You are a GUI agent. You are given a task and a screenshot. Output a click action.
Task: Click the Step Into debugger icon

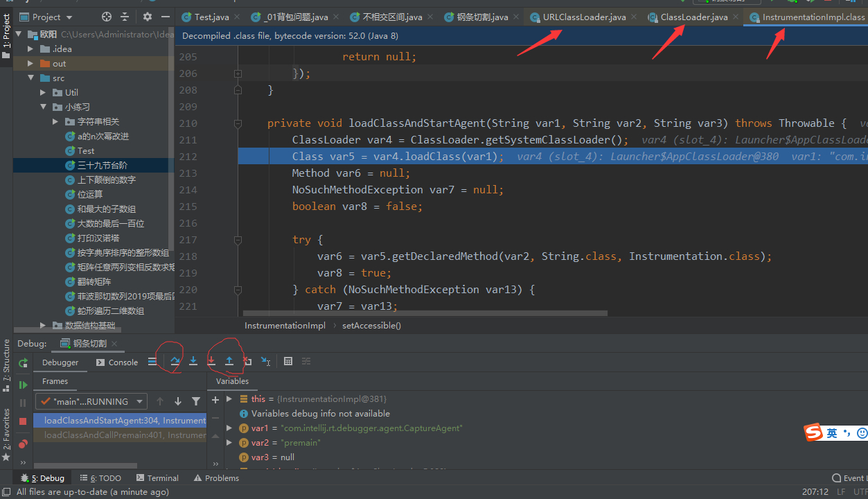click(x=193, y=361)
